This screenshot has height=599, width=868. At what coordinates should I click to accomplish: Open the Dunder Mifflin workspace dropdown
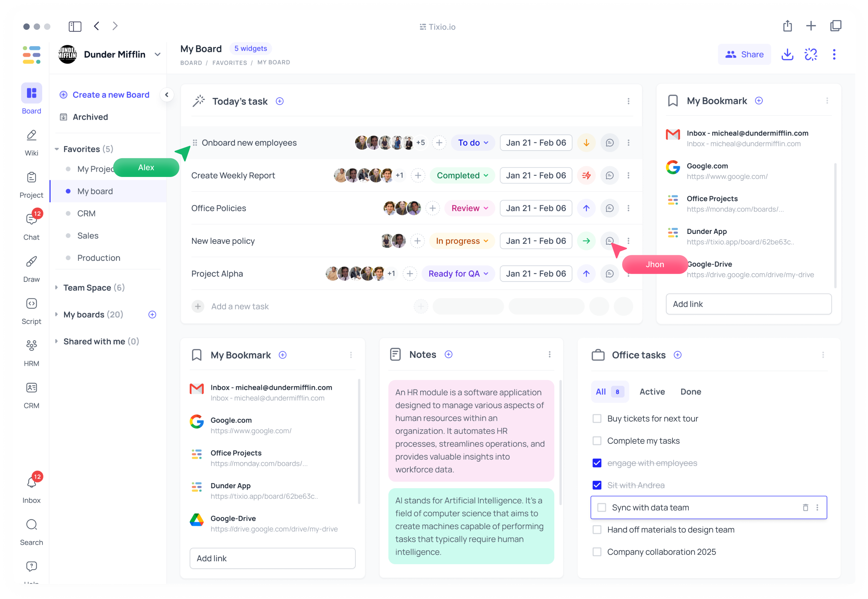[157, 54]
